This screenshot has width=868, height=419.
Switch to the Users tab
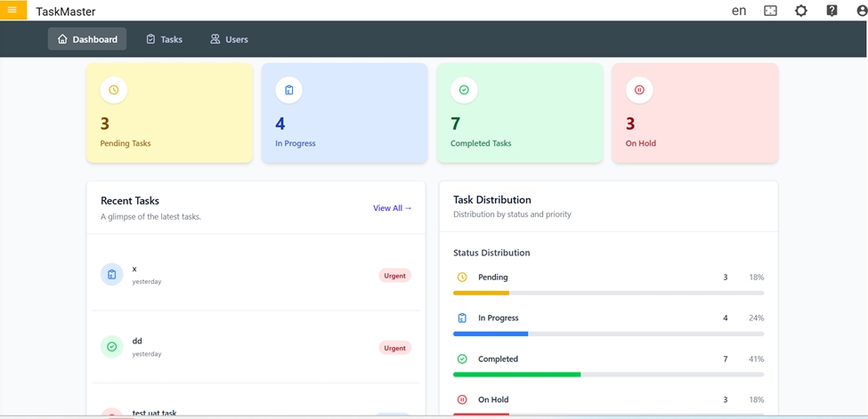coord(229,39)
